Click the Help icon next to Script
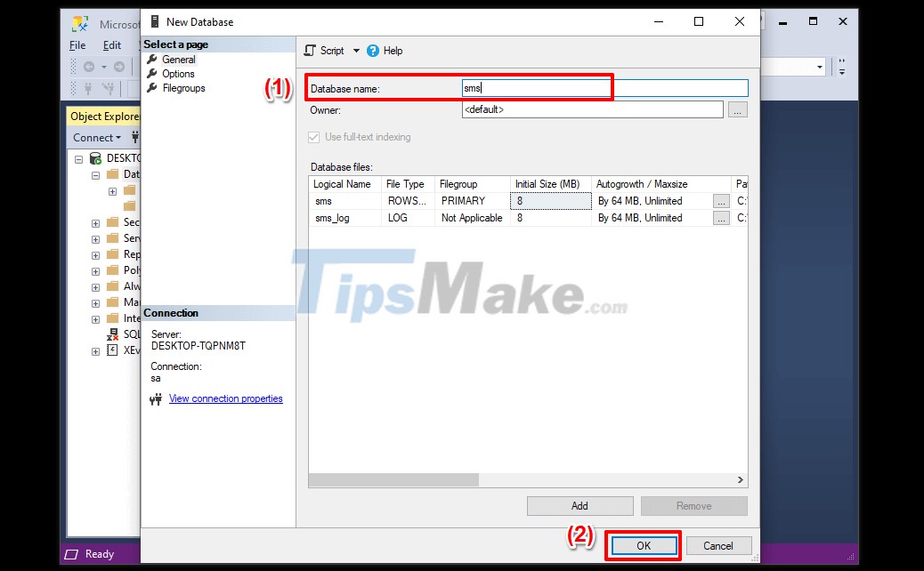Screen dimensions: 924x571 click(373, 50)
